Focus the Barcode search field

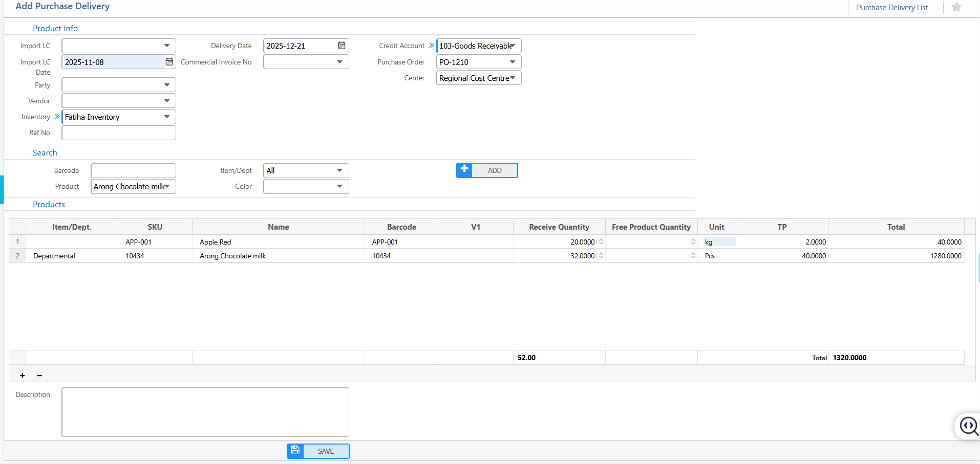(133, 170)
